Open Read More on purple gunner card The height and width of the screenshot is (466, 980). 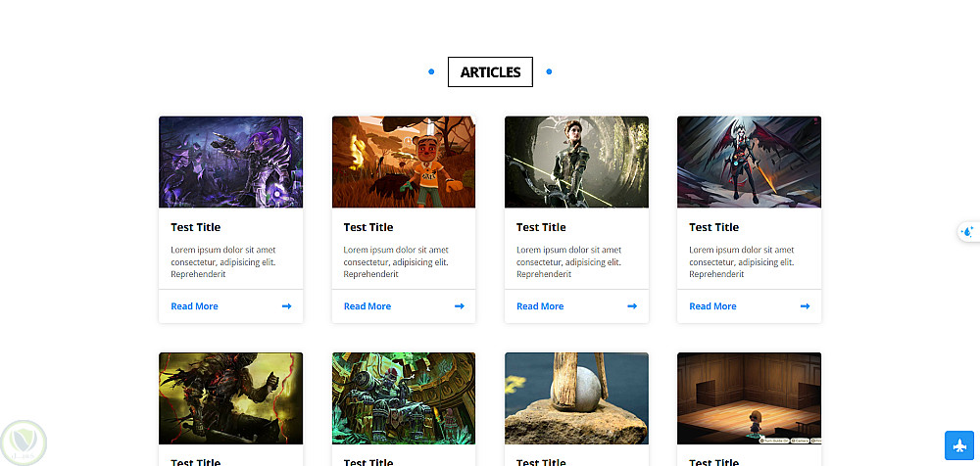click(x=194, y=306)
